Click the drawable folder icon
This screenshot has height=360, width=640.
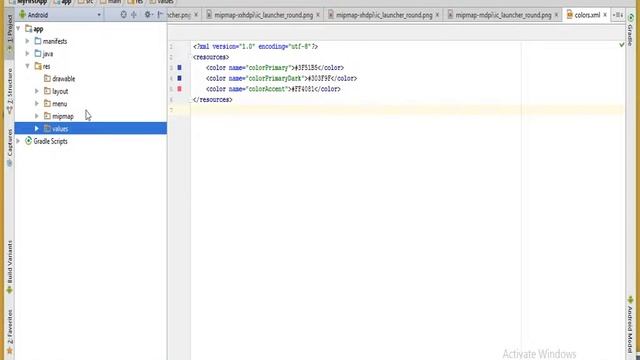(47, 78)
